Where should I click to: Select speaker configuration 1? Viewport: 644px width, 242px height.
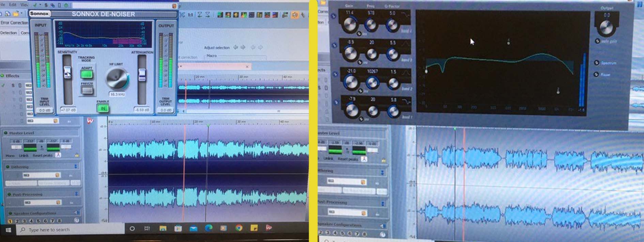click(10, 221)
